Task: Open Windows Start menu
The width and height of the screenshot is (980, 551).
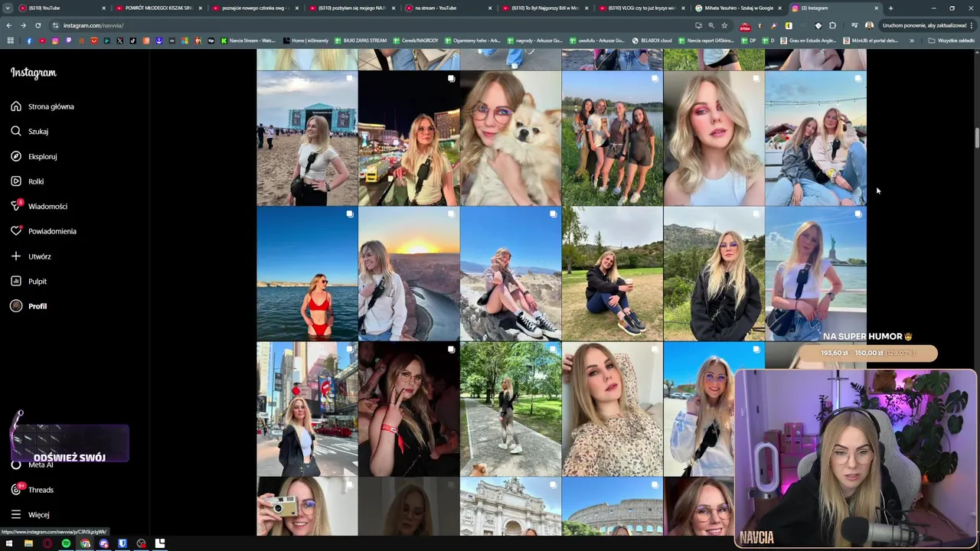Action: [x=9, y=543]
